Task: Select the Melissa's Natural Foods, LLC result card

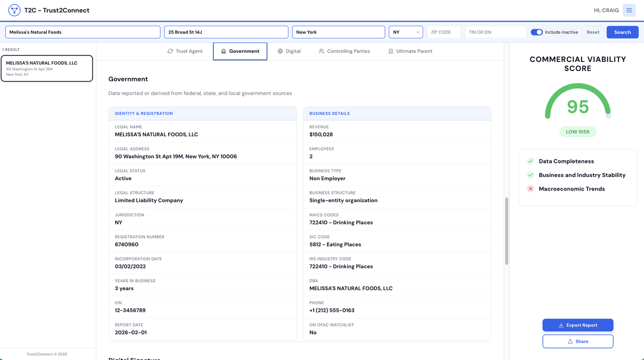Action: (47, 68)
